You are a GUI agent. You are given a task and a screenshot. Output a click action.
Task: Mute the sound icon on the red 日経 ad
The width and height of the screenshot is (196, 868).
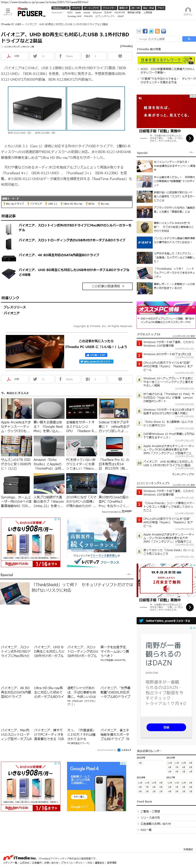(140, 98)
